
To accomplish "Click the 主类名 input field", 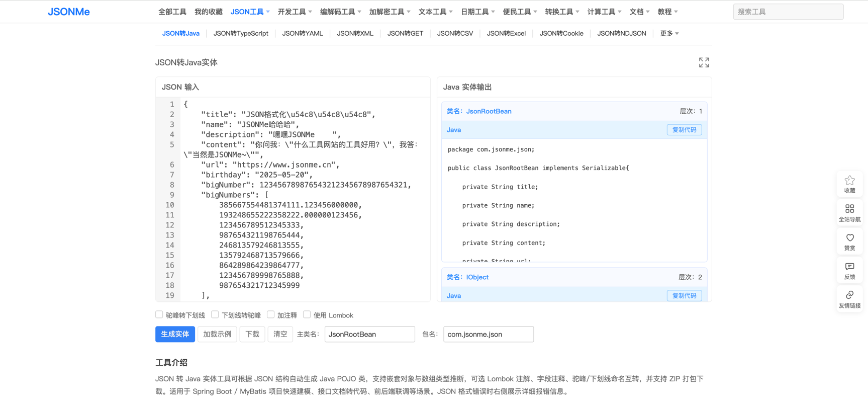I will (369, 334).
